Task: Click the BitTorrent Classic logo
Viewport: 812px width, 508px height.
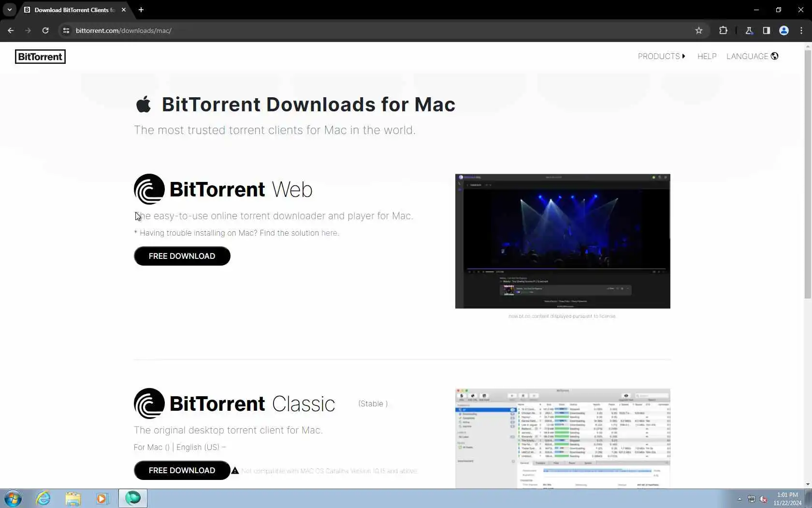Action: pos(234,403)
